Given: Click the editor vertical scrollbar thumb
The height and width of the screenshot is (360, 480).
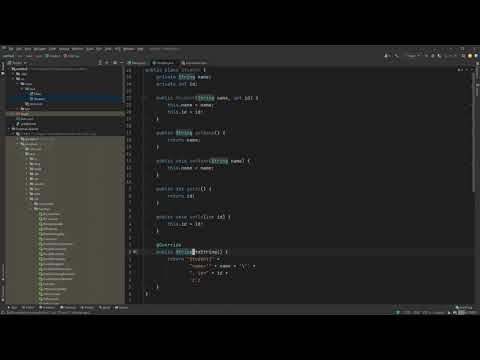Looking at the screenshot, I should pos(474,132).
